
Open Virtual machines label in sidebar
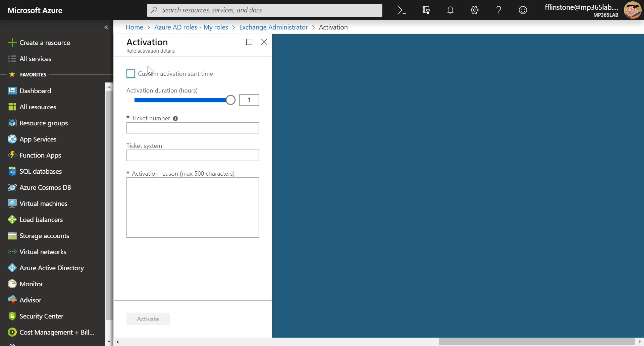click(43, 204)
